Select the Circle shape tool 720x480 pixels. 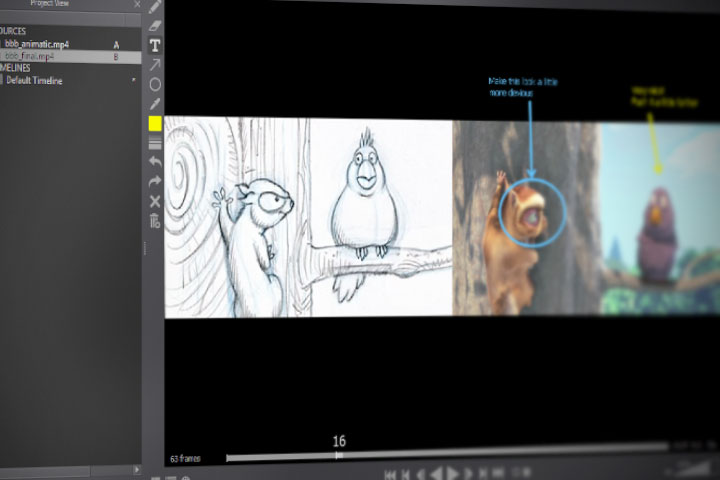pos(155,85)
